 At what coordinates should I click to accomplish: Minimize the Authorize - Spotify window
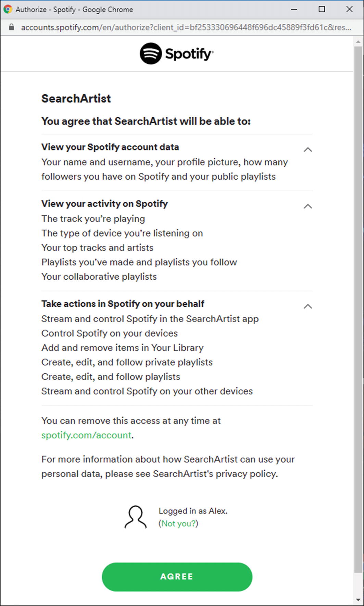(x=294, y=9)
